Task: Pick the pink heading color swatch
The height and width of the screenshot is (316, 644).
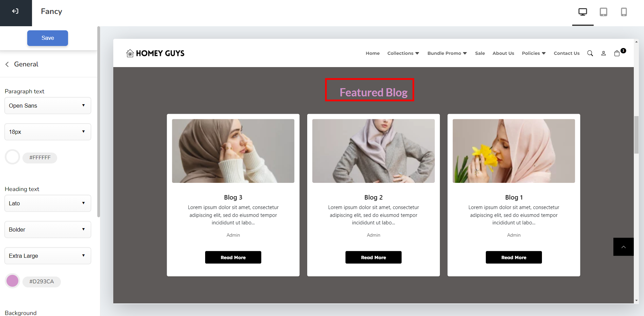Action: tap(13, 281)
